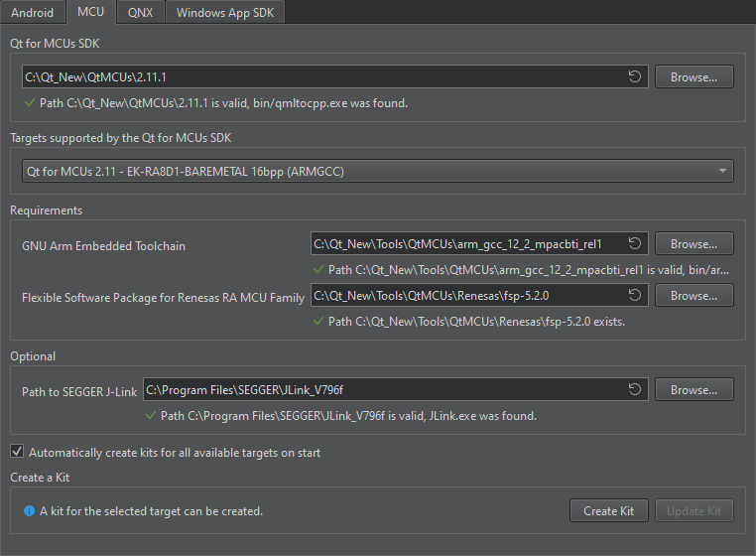Reset the SEGGER J-Link path
756x556 pixels.
click(634, 390)
